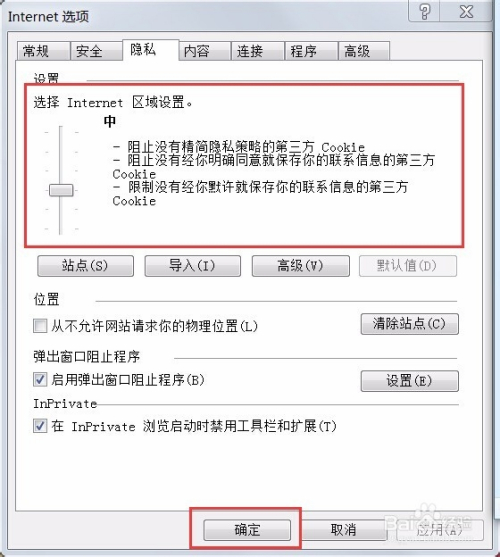Click the privacy level slider handle
500x557 pixels.
coord(61,190)
